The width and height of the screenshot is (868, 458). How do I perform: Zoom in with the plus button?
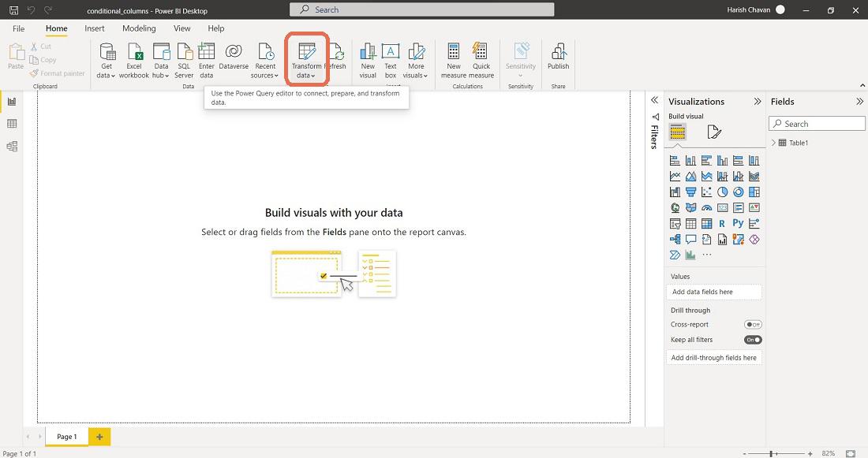[x=810, y=453]
